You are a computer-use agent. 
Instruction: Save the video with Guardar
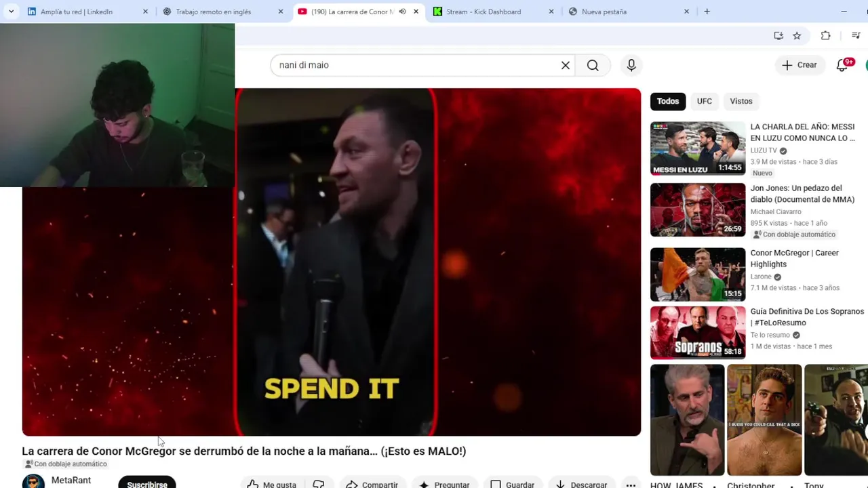click(513, 484)
